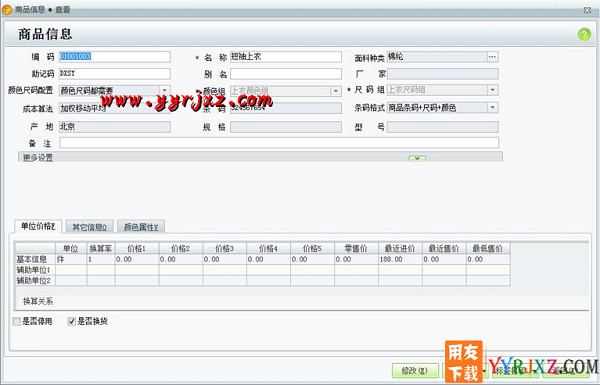Open the 条码格式 dropdown
The image size is (600, 385).
(x=492, y=108)
